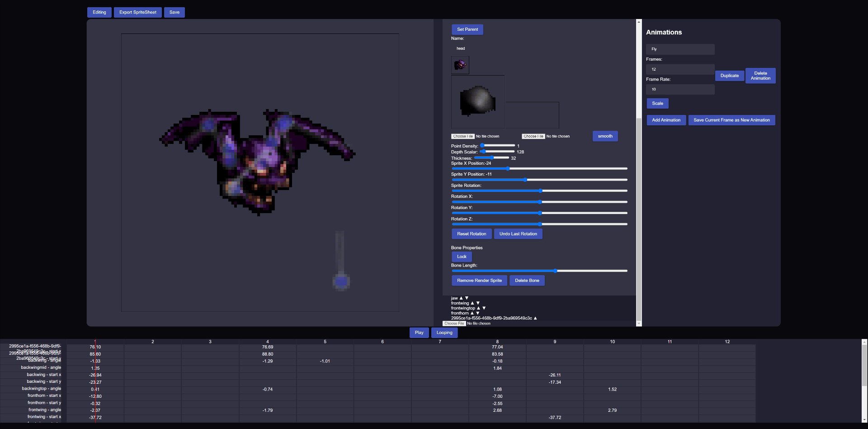Move fronthorn layer down
Screen dimensions: 868x429
coord(477,313)
